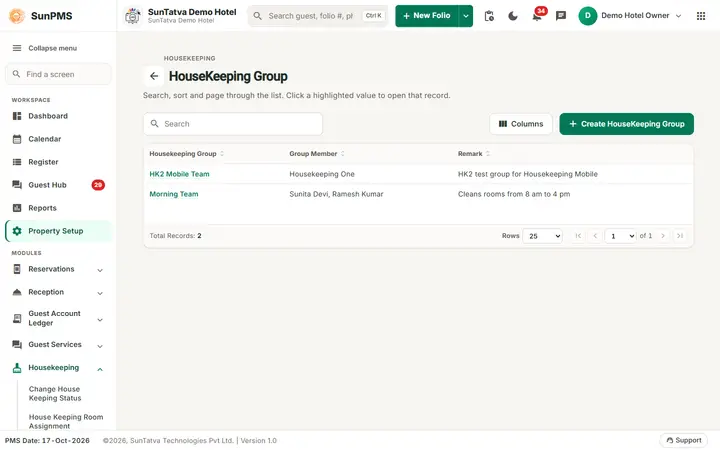Viewport: 720px width, 450px height.
Task: Click the New Folio button
Action: click(x=427, y=16)
